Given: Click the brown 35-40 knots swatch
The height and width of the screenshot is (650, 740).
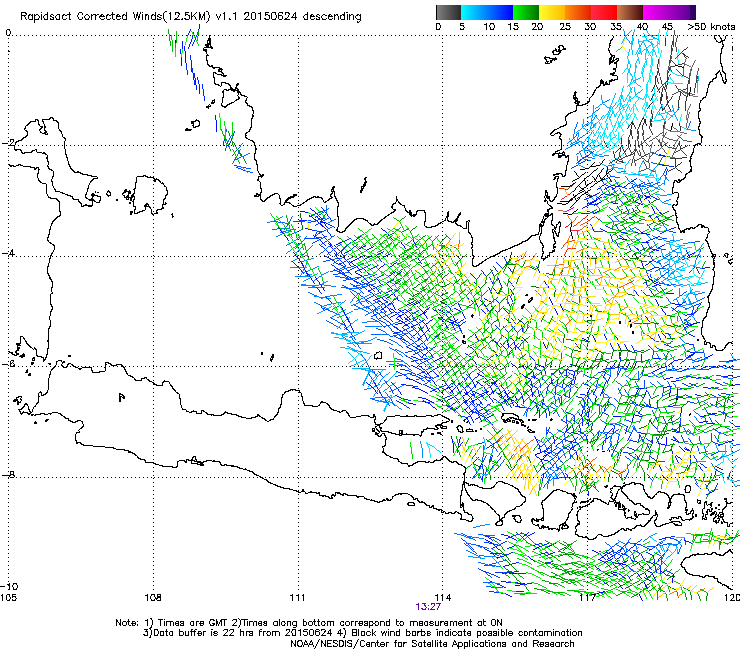Looking at the screenshot, I should pos(630,12).
